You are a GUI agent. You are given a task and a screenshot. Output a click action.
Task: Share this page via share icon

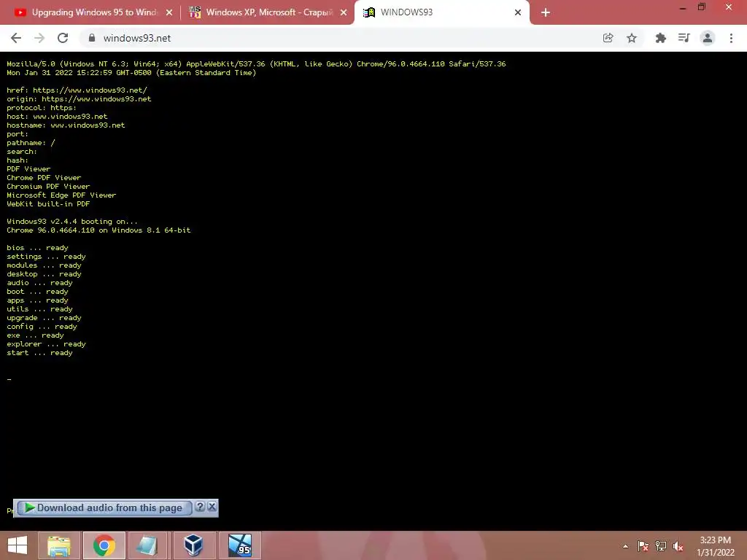coord(608,38)
